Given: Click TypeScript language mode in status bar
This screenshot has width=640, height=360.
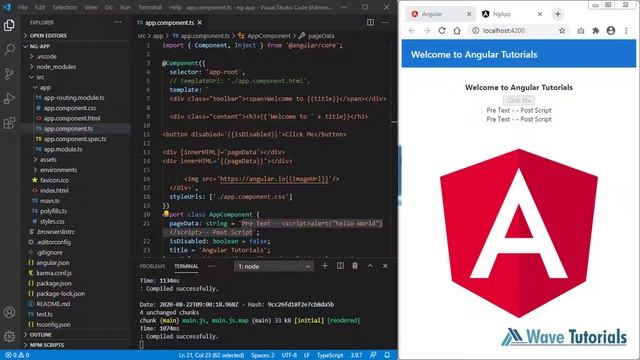Looking at the screenshot, I should click(x=330, y=355).
